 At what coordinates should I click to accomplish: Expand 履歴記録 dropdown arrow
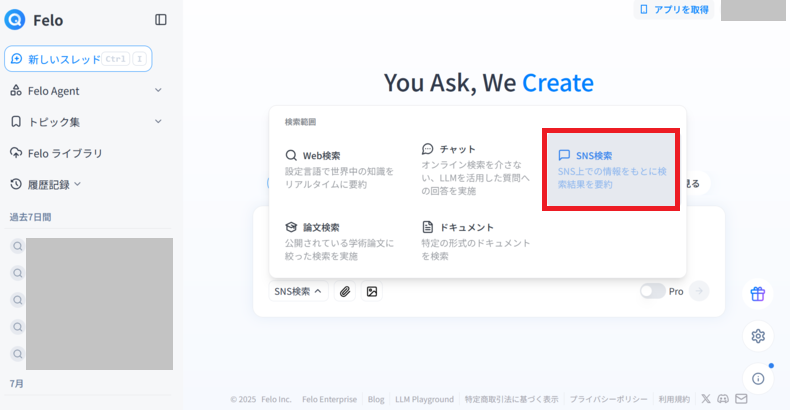(78, 184)
